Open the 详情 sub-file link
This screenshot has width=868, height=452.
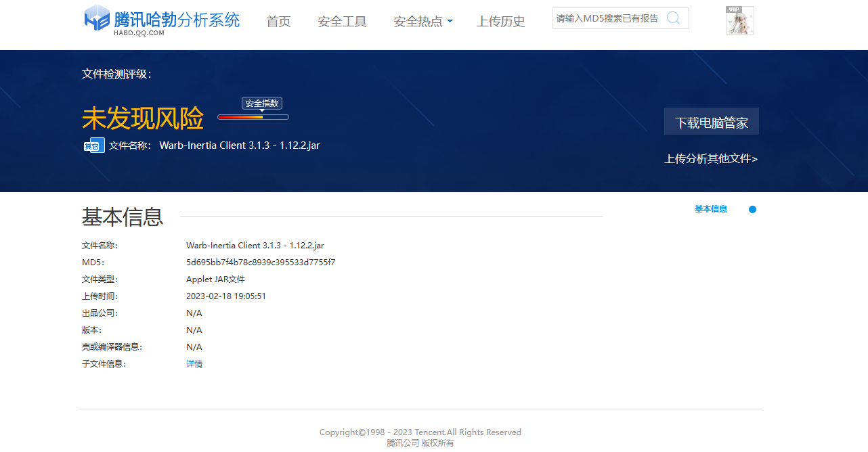(x=194, y=364)
